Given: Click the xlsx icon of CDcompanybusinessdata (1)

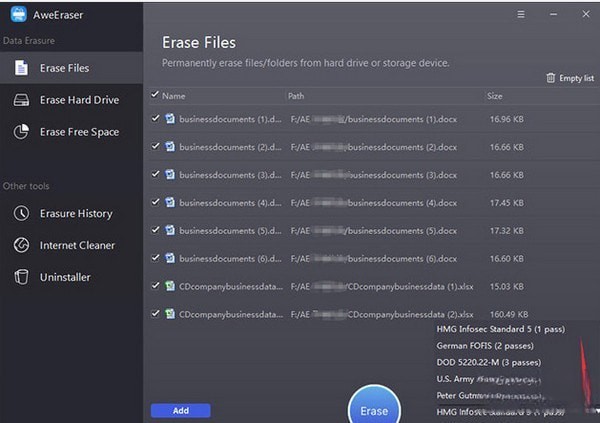Looking at the screenshot, I should pyautogui.click(x=170, y=286).
